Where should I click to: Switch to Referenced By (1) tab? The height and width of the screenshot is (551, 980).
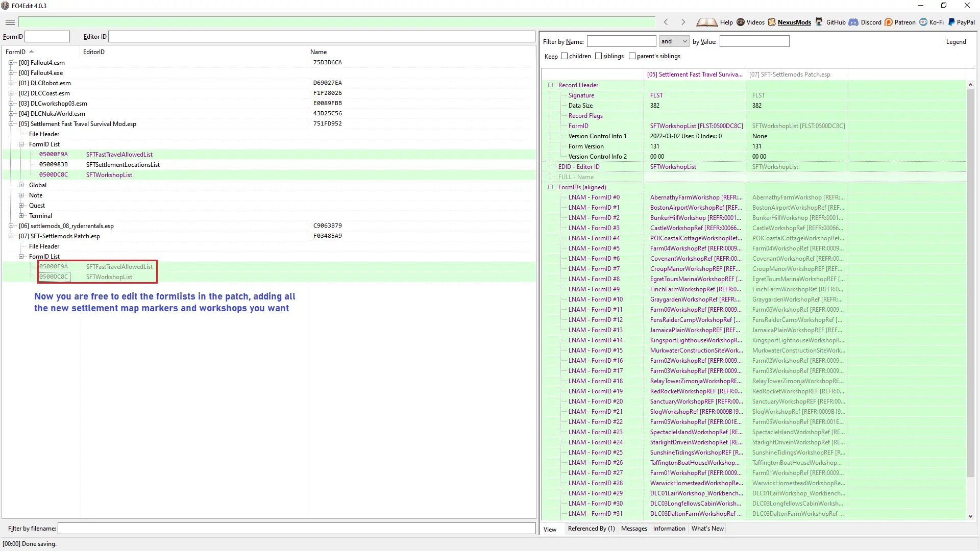click(x=591, y=529)
